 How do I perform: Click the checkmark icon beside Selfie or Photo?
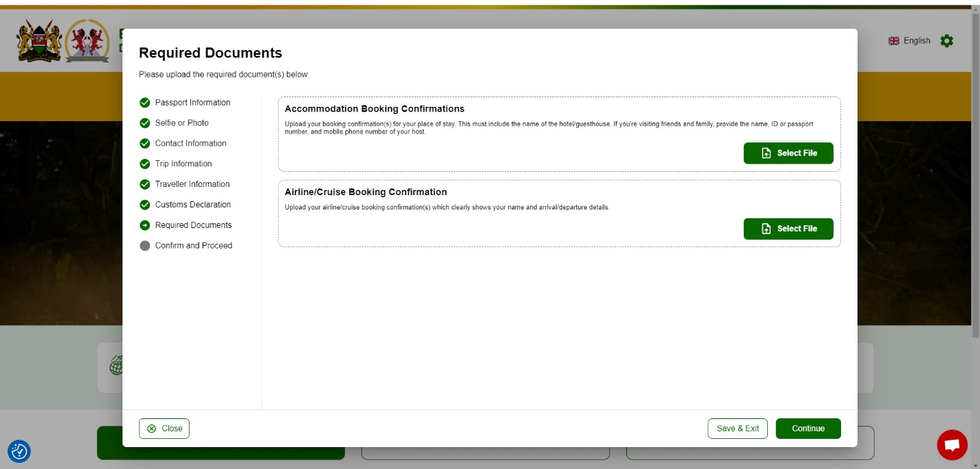tap(144, 123)
